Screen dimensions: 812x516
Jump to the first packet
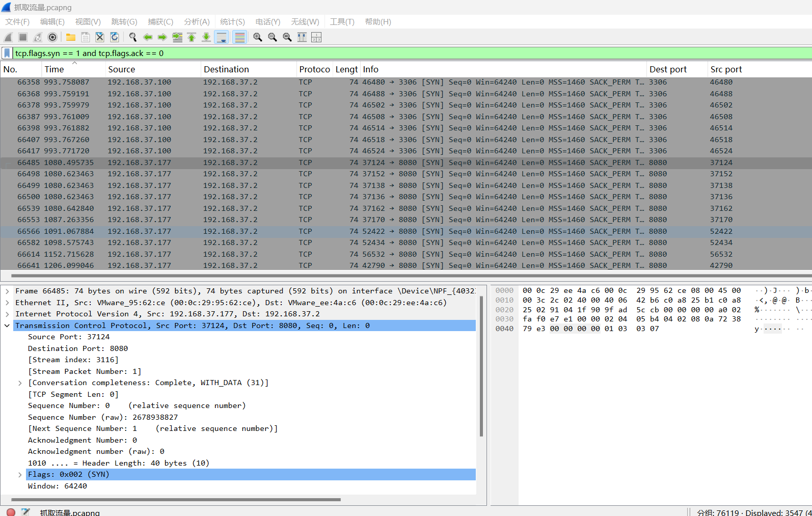(192, 37)
